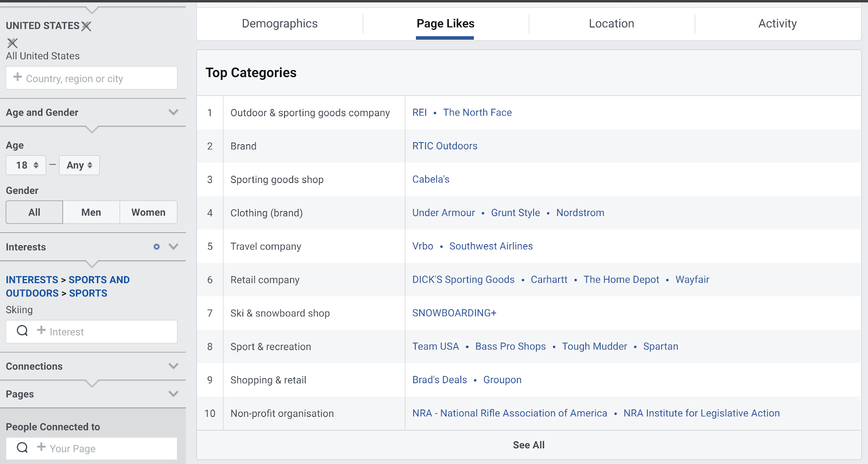Focus the Country, region or city field
868x464 pixels.
[x=98, y=79]
